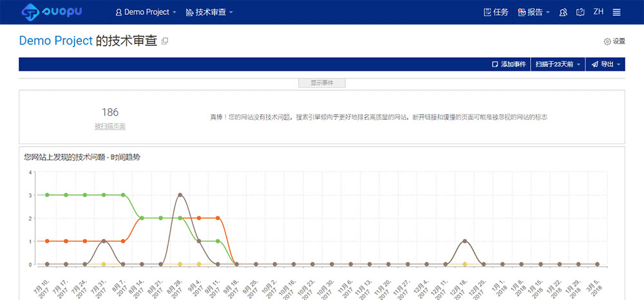The image size is (644, 300).
Task: Click the green data point at 7月 10
Action: coord(47,195)
